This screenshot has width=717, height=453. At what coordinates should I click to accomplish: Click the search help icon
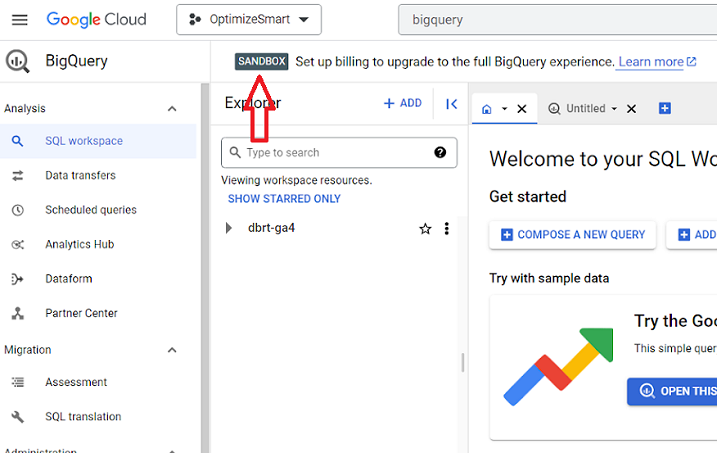(x=440, y=153)
